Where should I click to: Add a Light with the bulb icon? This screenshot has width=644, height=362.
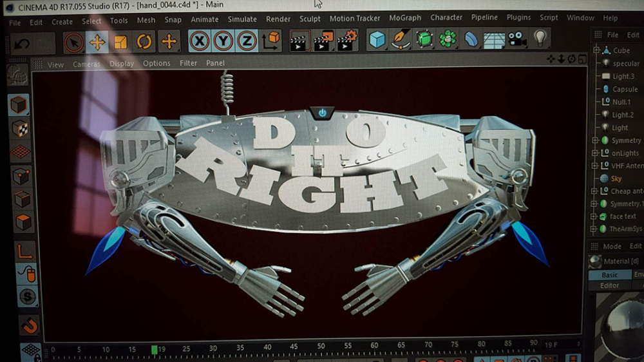point(540,39)
